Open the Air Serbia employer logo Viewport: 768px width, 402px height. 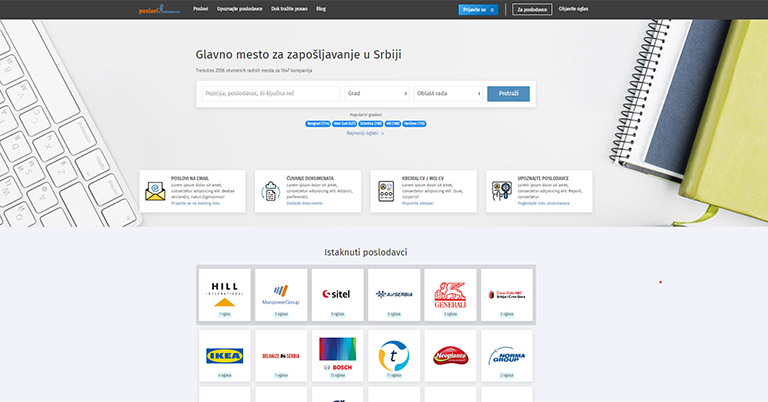(394, 294)
